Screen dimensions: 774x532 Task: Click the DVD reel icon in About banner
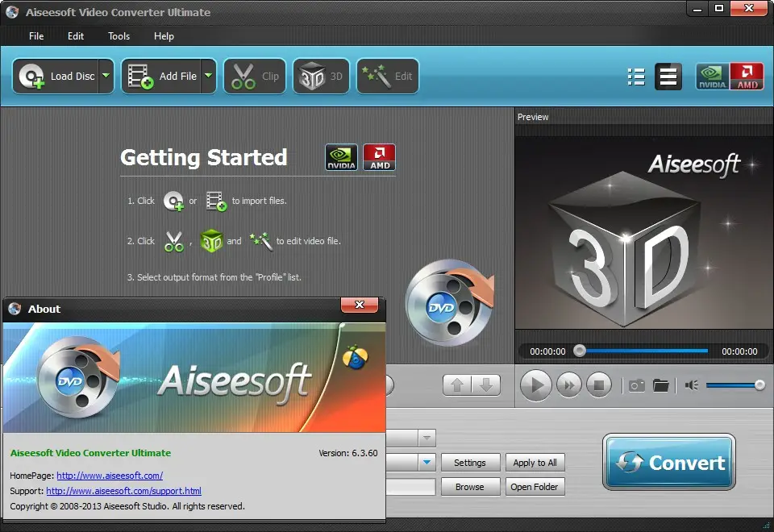(79, 377)
